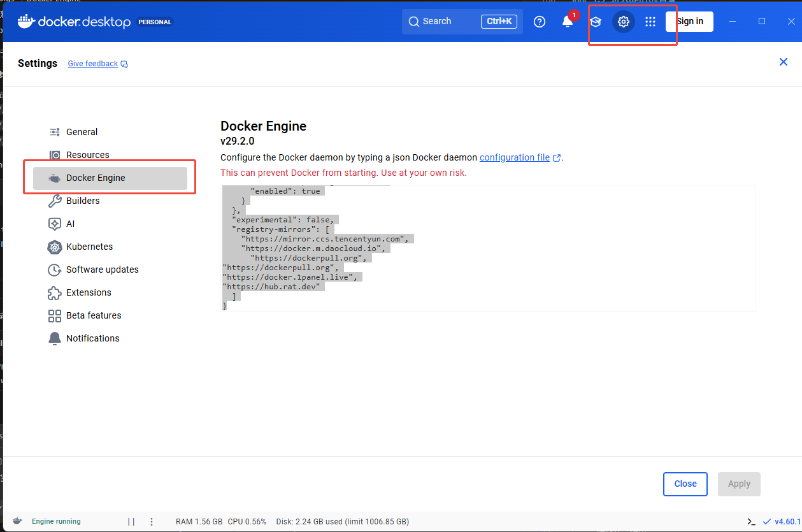Click the mirror.ccs.tencentyun.com URL line
802x532 pixels.
325,239
